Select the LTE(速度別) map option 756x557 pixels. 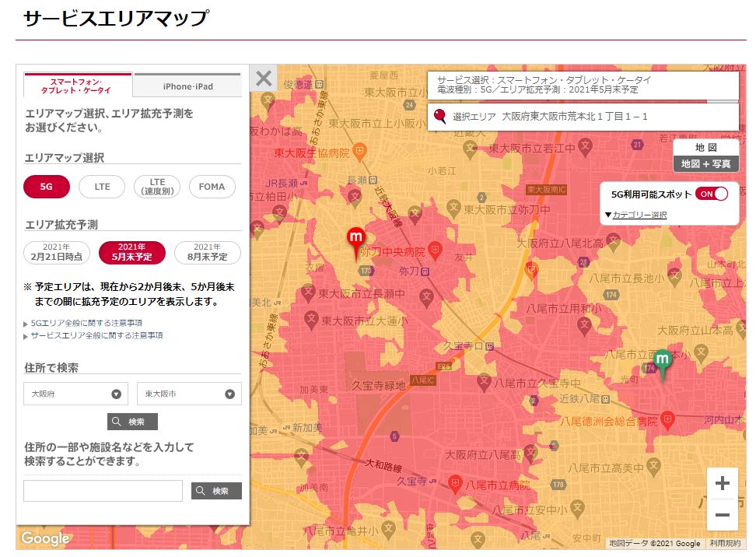(x=157, y=187)
